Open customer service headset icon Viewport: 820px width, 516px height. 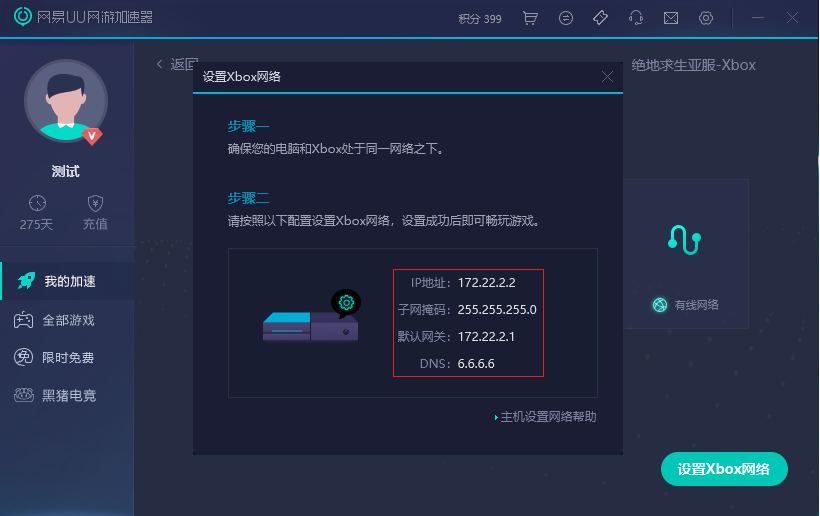(x=635, y=18)
